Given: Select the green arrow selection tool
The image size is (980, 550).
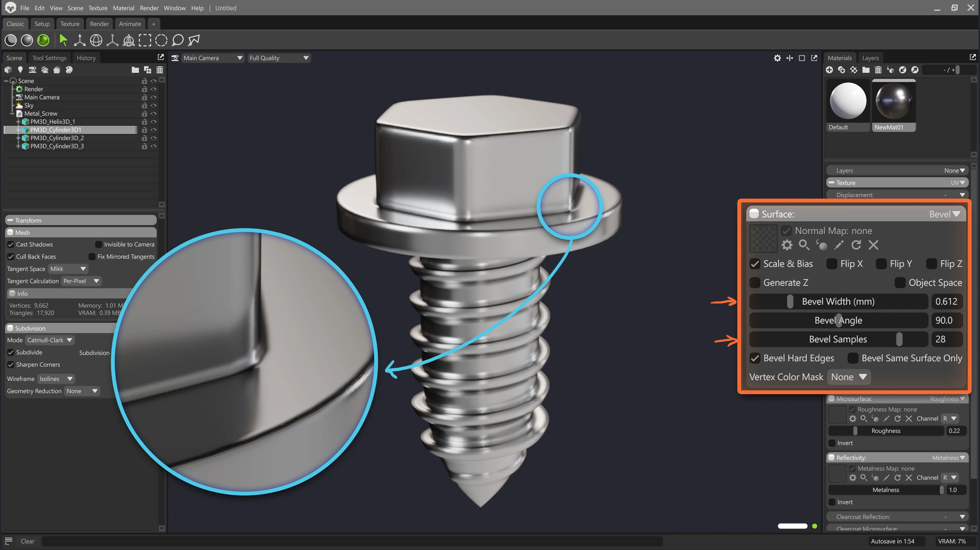Looking at the screenshot, I should 64,40.
